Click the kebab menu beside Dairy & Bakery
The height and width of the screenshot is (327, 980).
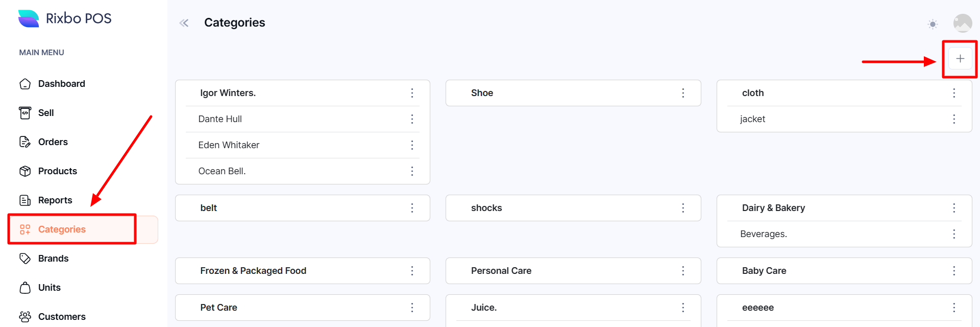coord(953,208)
